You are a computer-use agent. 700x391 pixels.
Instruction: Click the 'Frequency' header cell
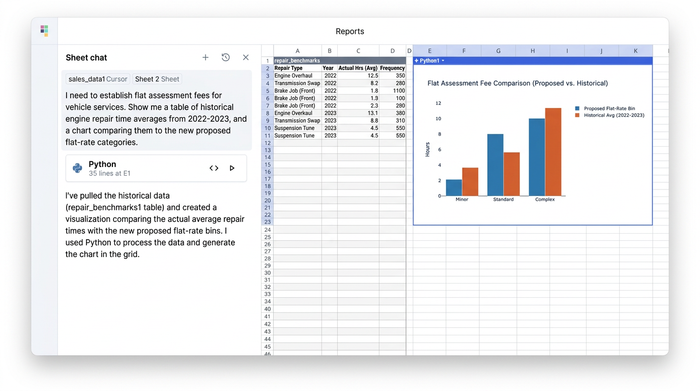(x=392, y=68)
